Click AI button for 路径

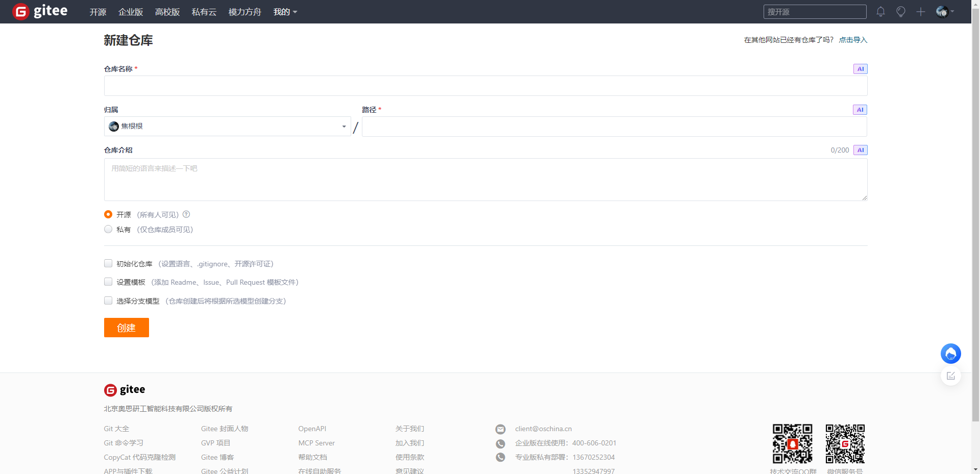point(860,110)
